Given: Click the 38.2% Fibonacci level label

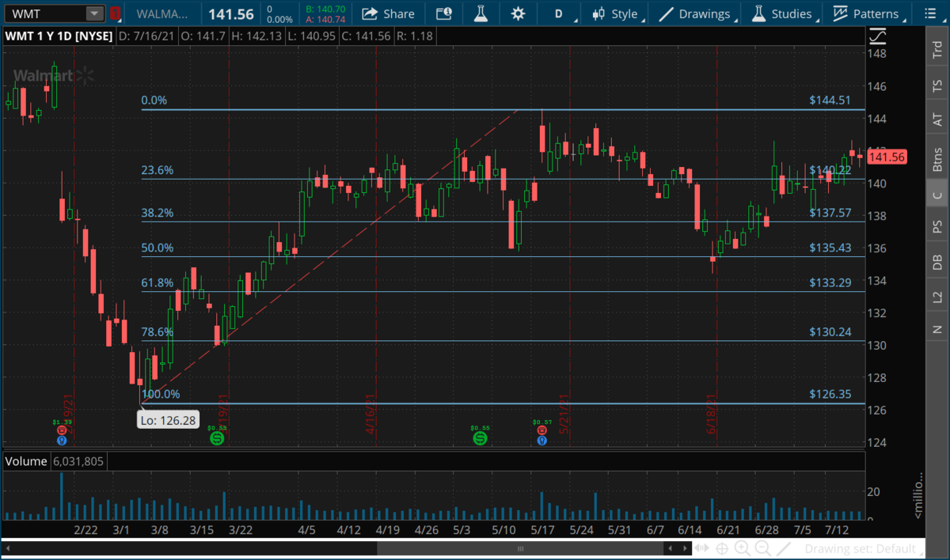Looking at the screenshot, I should click(157, 213).
